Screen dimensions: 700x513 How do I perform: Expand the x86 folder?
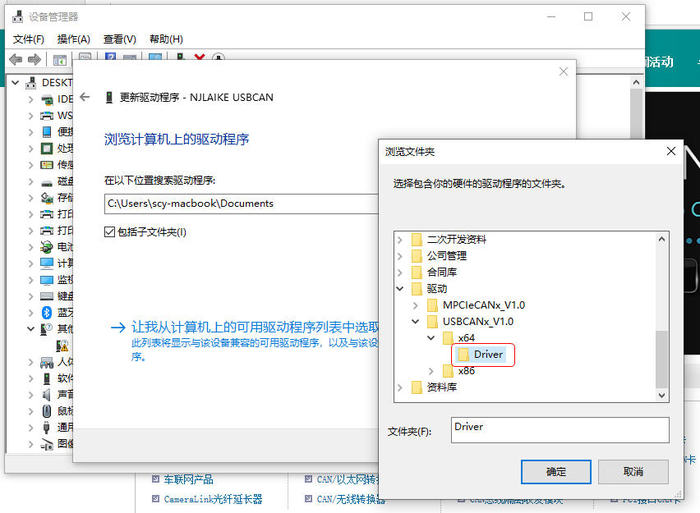[x=431, y=371]
